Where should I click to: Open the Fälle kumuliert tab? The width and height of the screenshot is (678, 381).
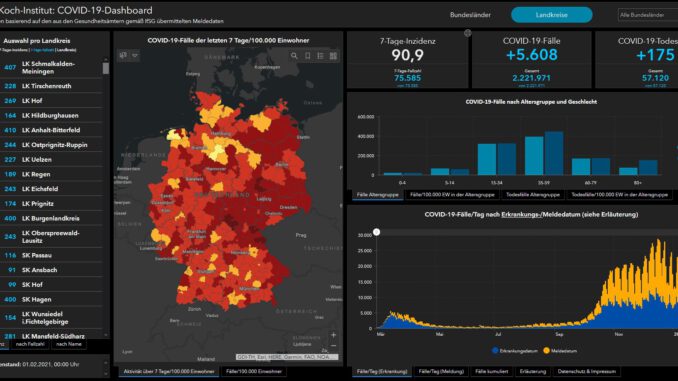[x=491, y=371]
